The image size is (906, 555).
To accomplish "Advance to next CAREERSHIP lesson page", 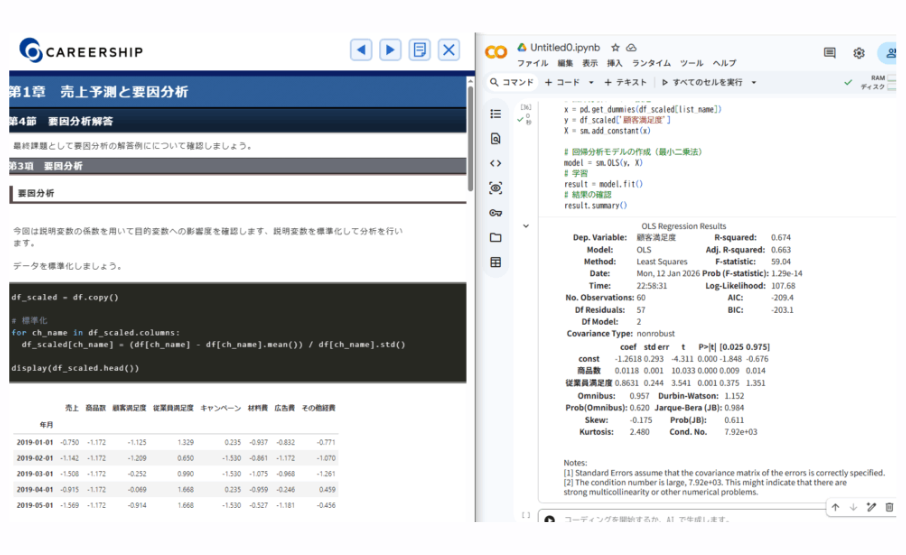I will point(391,50).
